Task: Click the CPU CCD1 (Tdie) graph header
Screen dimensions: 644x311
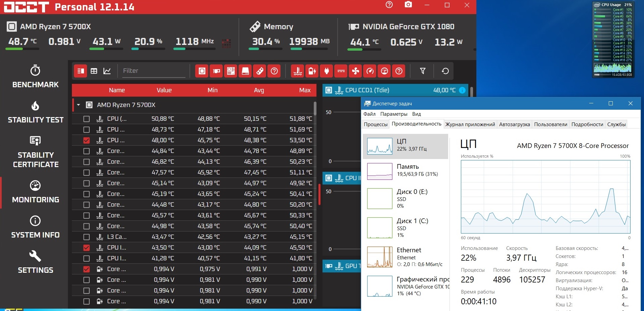Action: (x=395, y=90)
